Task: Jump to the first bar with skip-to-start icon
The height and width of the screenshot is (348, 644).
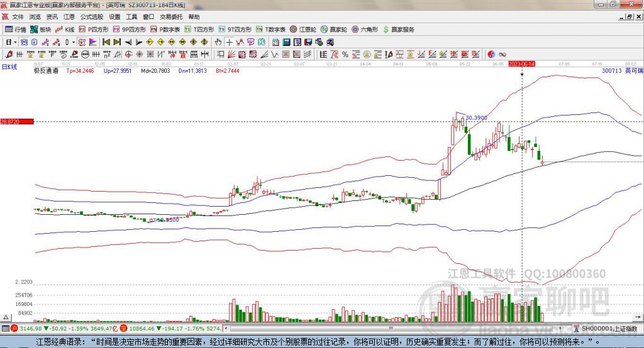Action: tap(106, 42)
